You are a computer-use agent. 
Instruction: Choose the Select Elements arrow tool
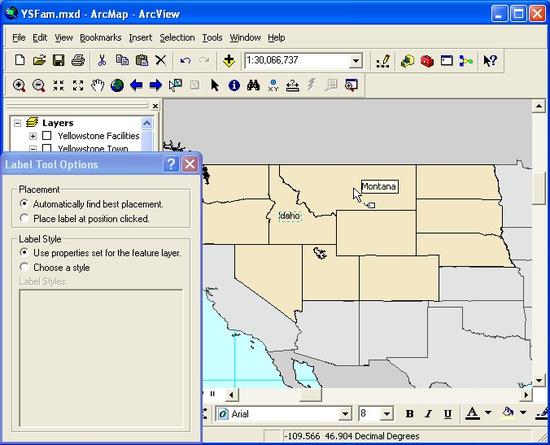point(215,85)
